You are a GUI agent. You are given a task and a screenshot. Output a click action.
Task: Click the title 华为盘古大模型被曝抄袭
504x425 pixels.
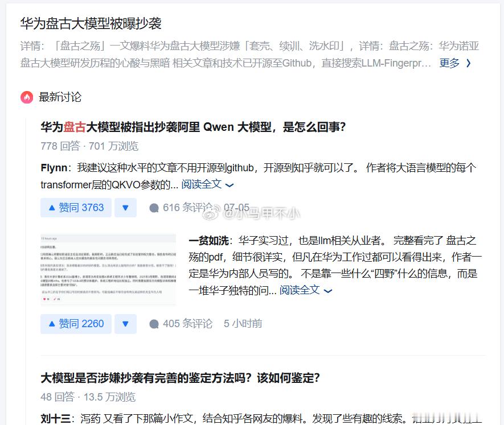point(91,23)
